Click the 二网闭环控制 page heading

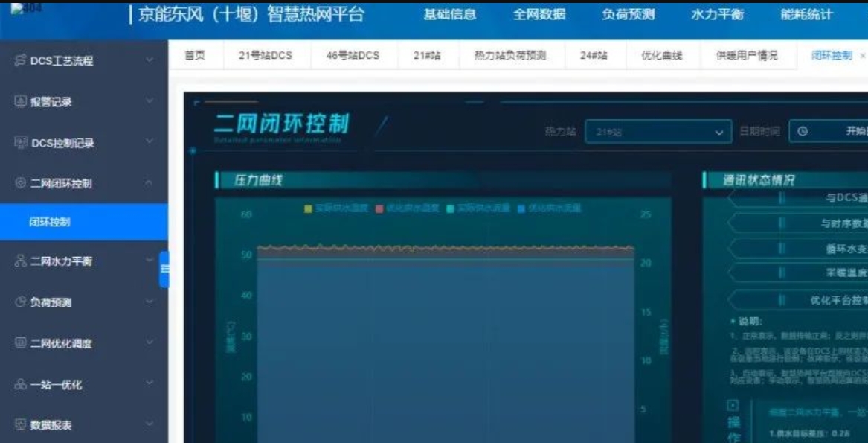point(281,124)
